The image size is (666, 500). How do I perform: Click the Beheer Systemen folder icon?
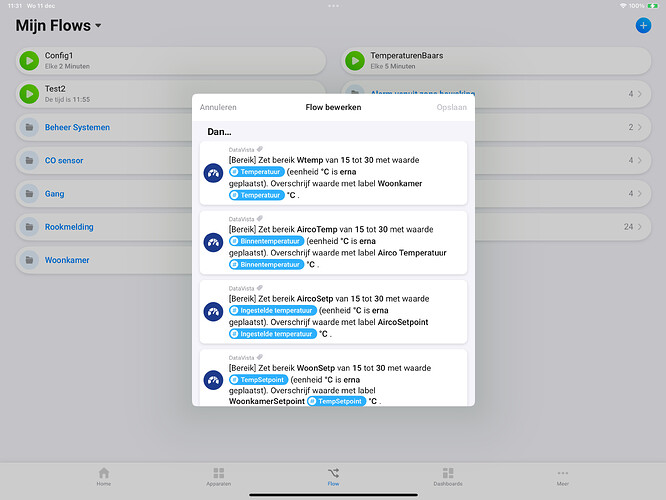(x=29, y=127)
